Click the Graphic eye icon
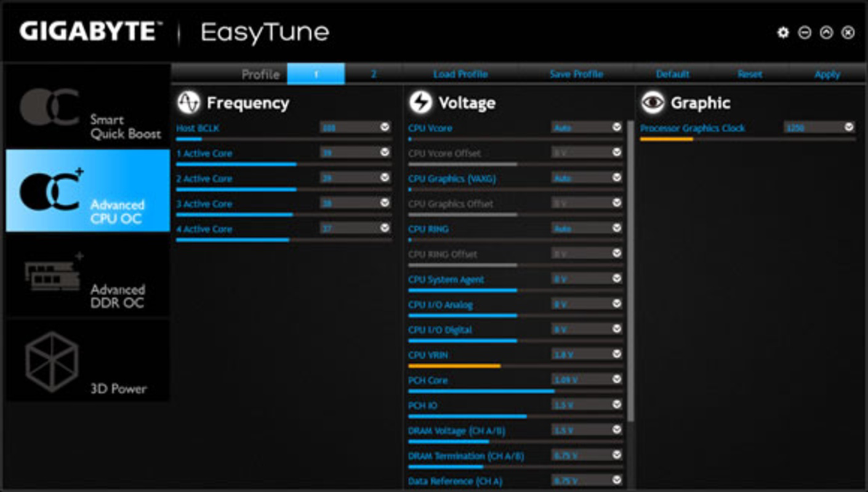Screen dimensions: 868x492 [654, 102]
